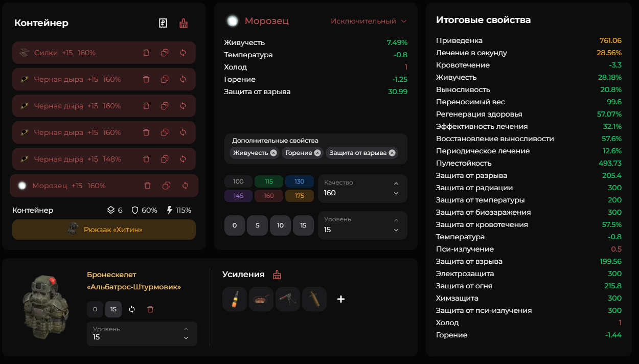Image resolution: width=639 pixels, height=364 pixels.
Task: Clear all Усиления with the broom icon
Action: point(277,275)
